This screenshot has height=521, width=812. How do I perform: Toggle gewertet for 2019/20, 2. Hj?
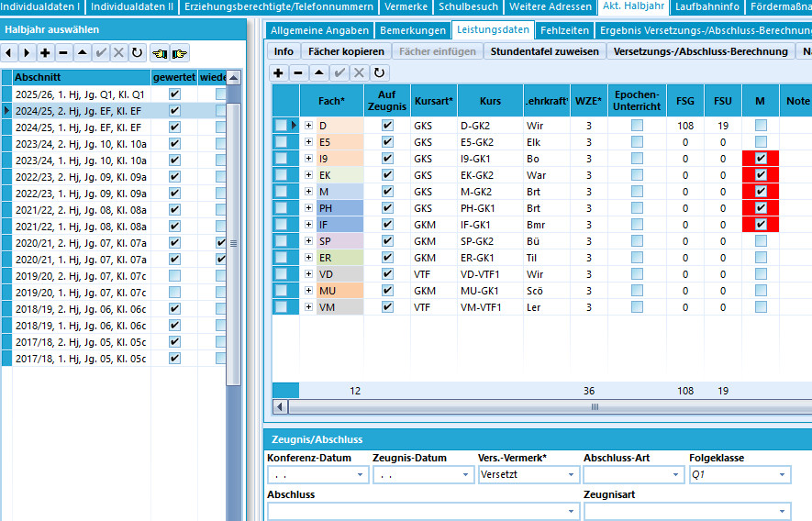(174, 276)
